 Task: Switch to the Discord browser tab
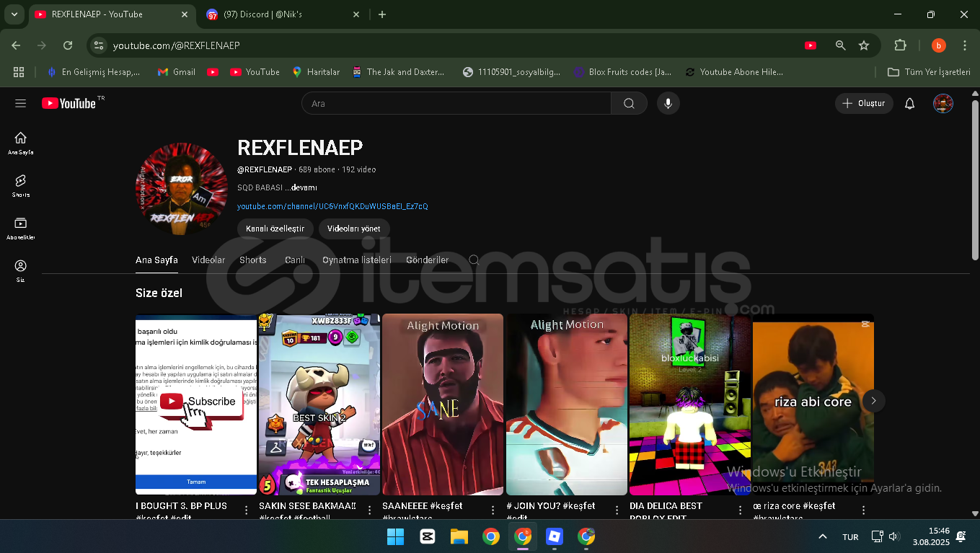click(283, 14)
